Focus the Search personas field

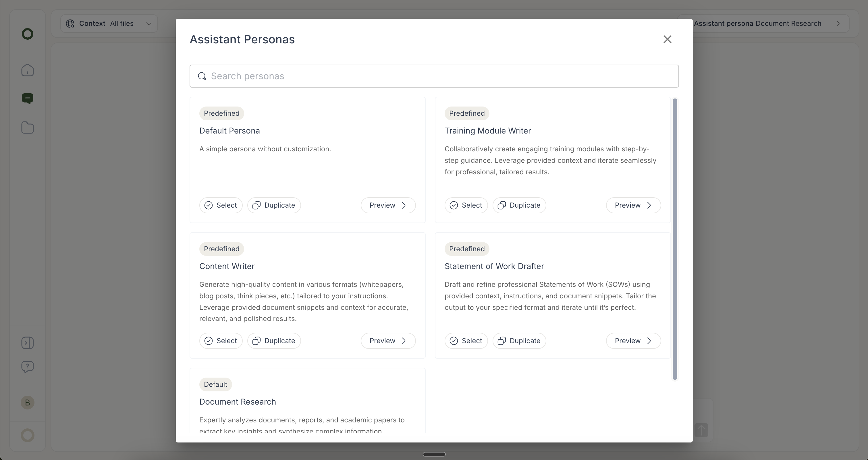434,76
